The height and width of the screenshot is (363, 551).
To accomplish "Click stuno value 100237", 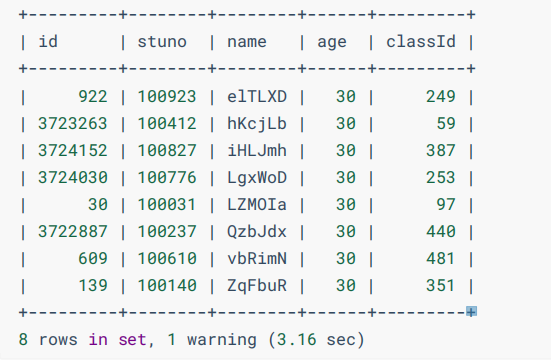I will click(x=167, y=231).
